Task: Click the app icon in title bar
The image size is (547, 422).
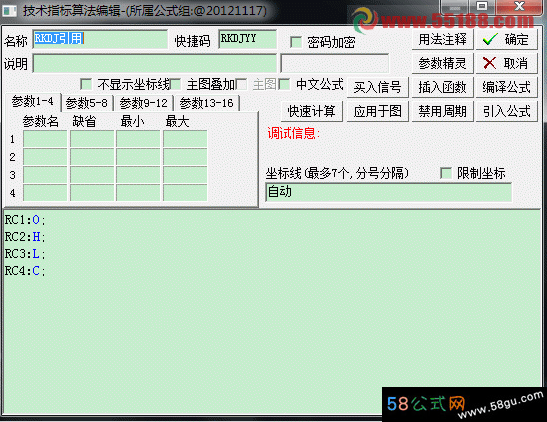Action: point(9,10)
